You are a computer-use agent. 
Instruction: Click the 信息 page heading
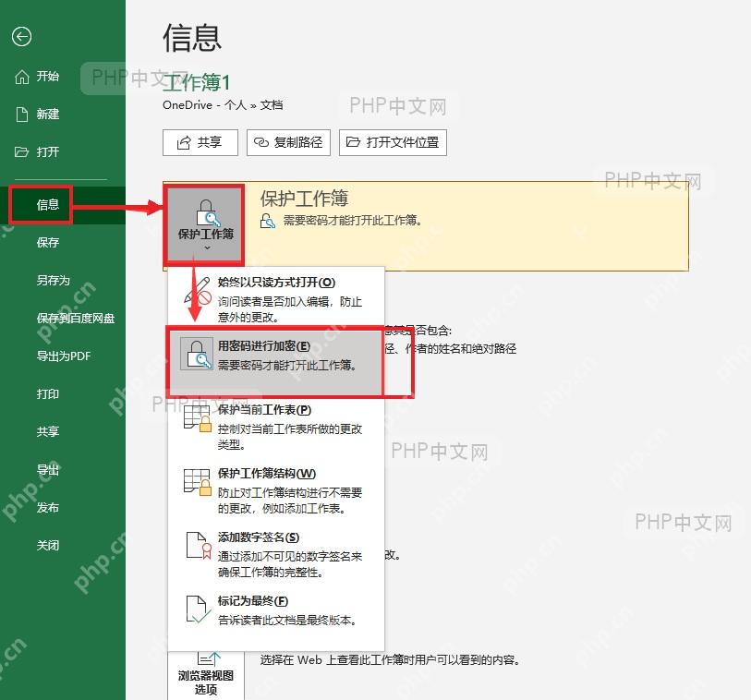point(192,38)
